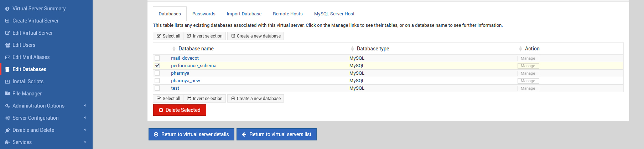Click the Edit Mail Aliases envelope icon
Viewport: 644px width, 149px height.
7,57
